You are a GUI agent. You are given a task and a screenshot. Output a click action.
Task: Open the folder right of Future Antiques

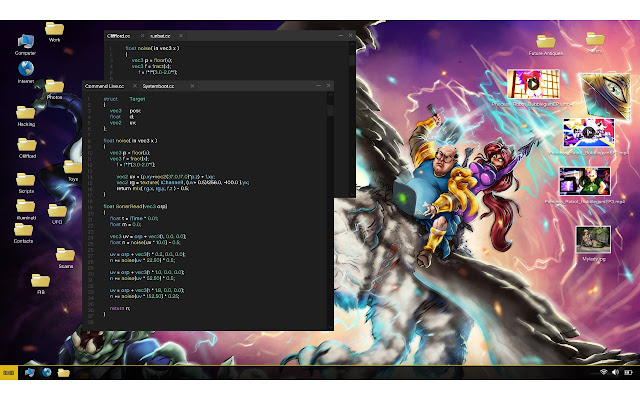tap(595, 39)
